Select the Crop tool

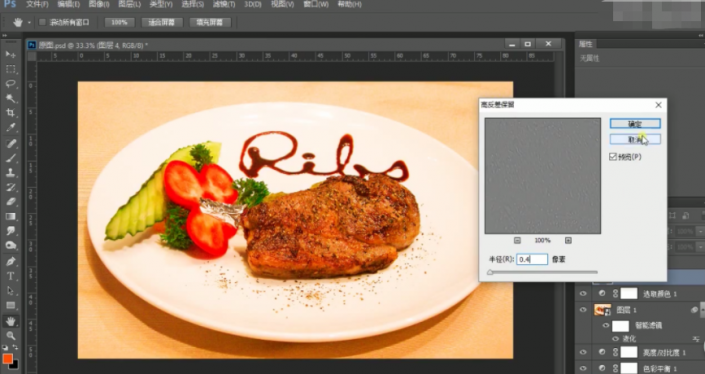(x=10, y=113)
